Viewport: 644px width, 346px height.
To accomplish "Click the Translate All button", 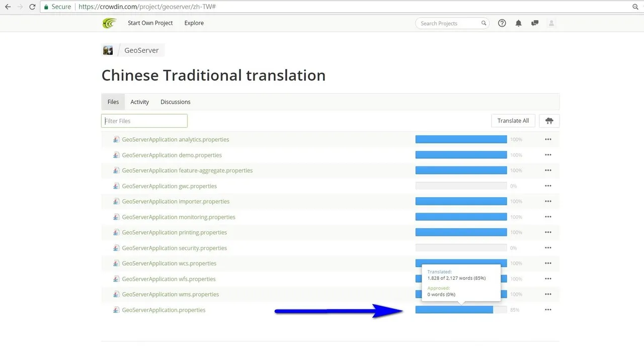I will pyautogui.click(x=513, y=121).
